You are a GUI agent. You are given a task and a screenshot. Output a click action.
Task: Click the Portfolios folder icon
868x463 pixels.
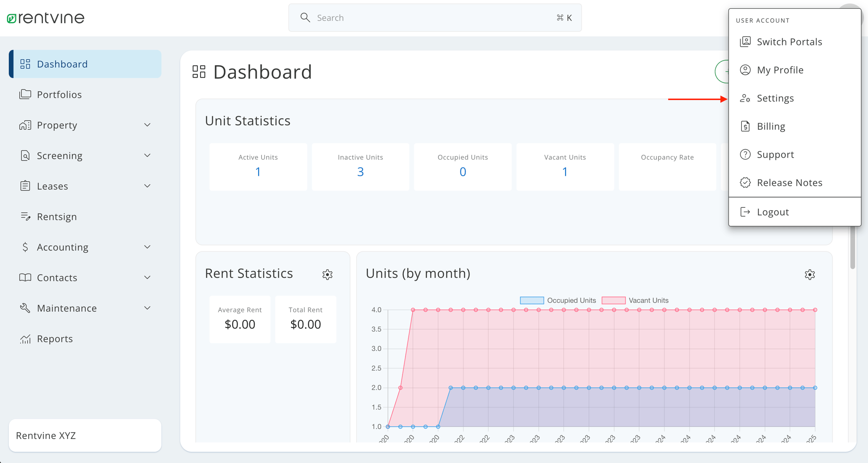[25, 95]
